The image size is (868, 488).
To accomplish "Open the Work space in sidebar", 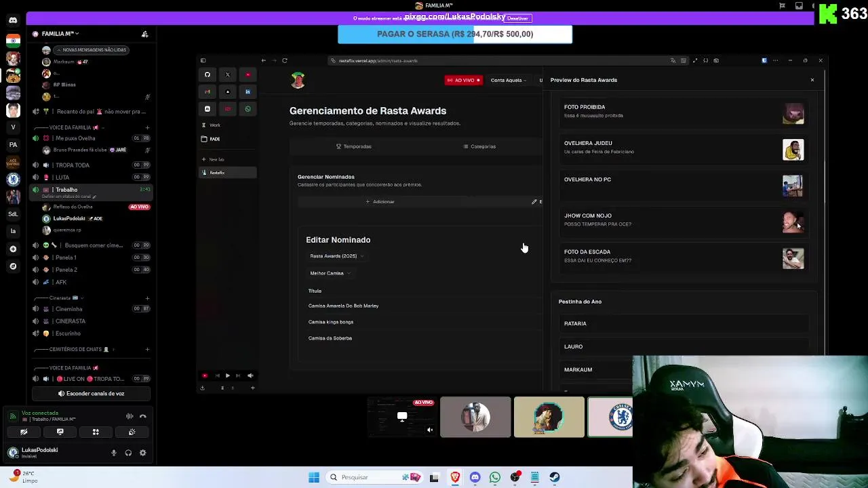I will 212,125.
